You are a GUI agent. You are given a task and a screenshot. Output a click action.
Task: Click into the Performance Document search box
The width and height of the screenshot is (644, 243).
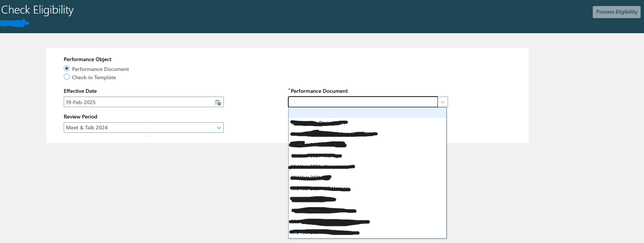click(363, 102)
